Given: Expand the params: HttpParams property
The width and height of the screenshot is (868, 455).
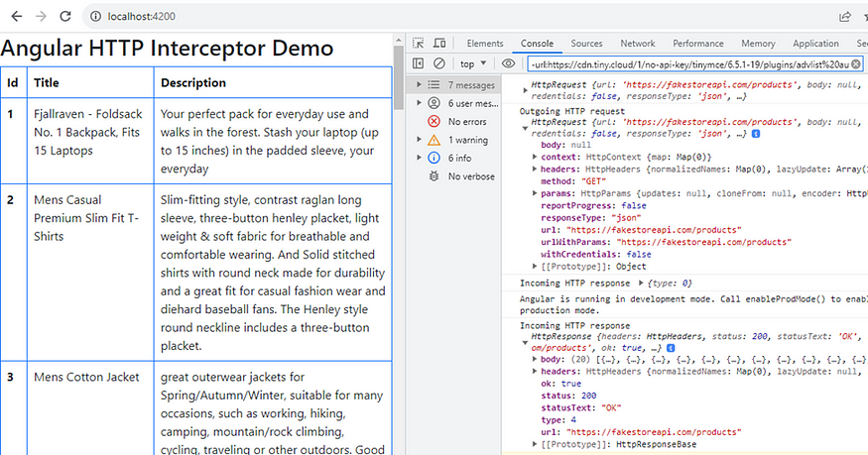Looking at the screenshot, I should coord(535,193).
